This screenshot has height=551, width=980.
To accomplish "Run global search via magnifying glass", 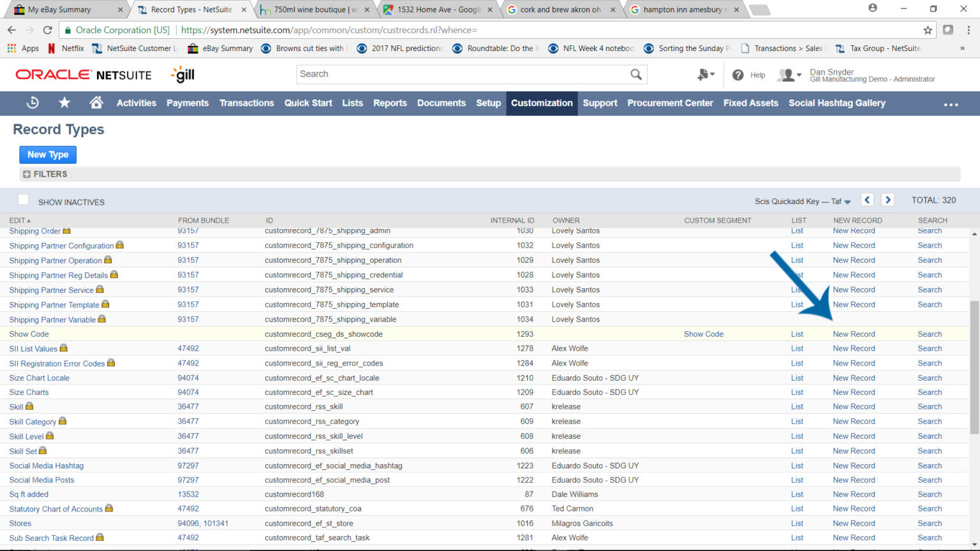I will pyautogui.click(x=635, y=74).
